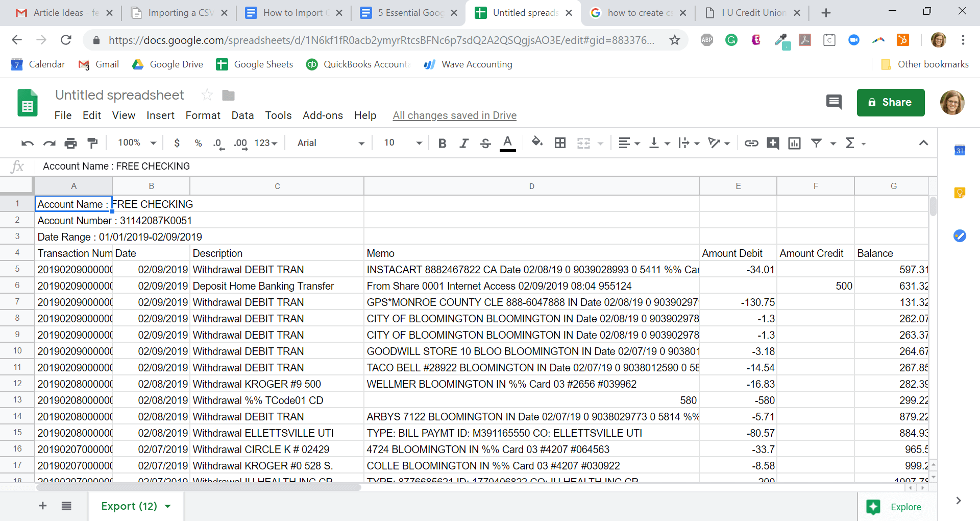Open comment history icon
The height and width of the screenshot is (521, 980).
(x=834, y=102)
